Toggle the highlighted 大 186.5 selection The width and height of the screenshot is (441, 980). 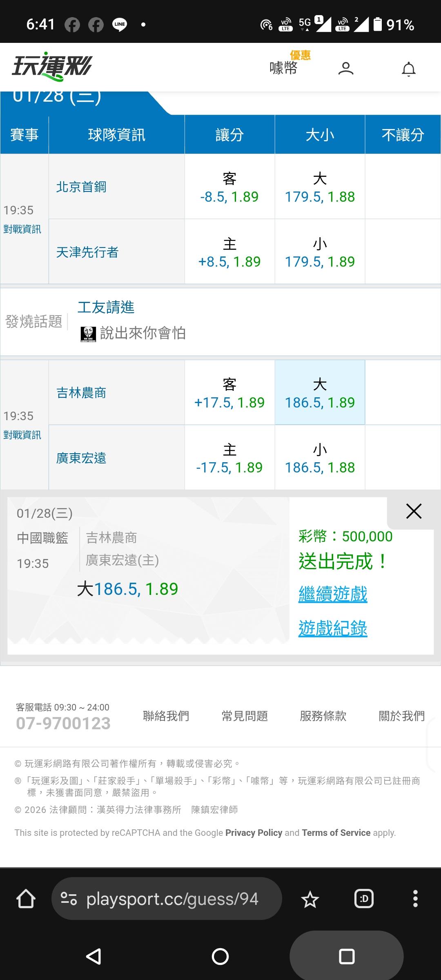point(320,393)
